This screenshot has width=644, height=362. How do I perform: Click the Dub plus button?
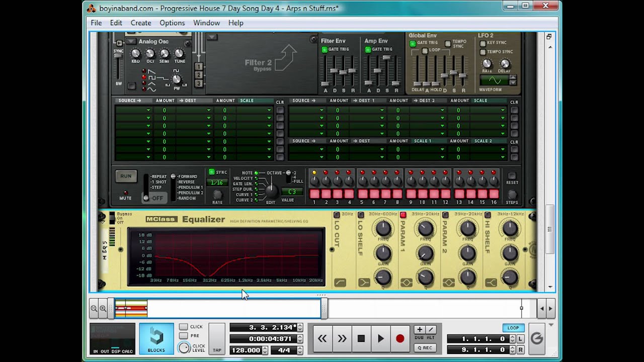[x=420, y=329]
